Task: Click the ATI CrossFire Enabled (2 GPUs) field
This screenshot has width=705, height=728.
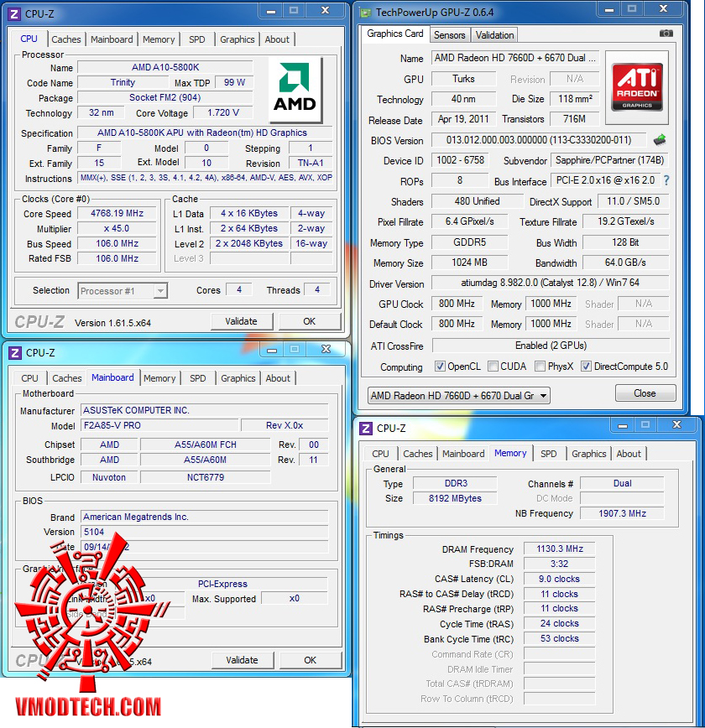Action: tap(551, 346)
